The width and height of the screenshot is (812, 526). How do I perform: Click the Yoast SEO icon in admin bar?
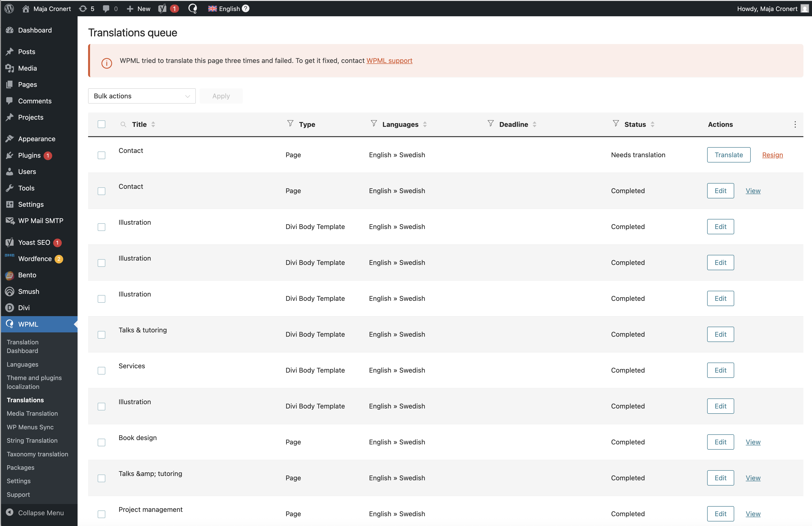click(x=163, y=9)
